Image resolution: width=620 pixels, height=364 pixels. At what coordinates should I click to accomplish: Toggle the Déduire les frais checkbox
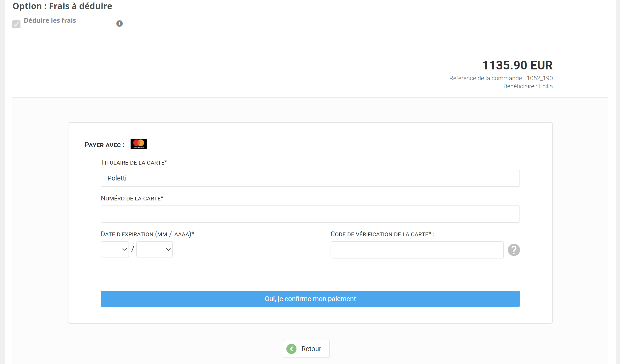click(16, 24)
